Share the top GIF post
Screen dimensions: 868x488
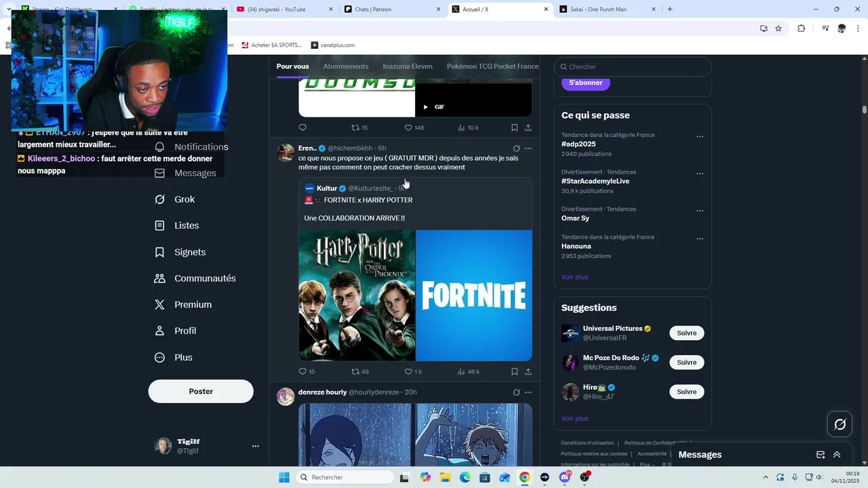(528, 127)
